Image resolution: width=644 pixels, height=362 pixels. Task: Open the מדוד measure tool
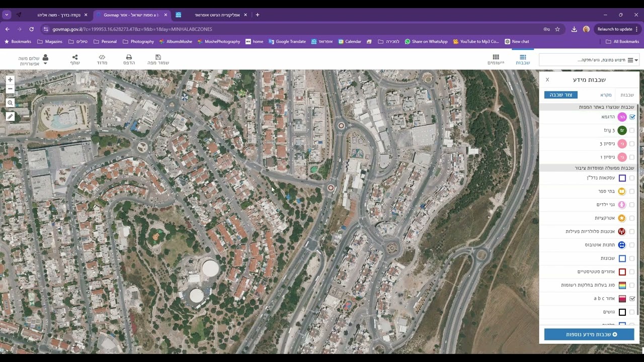pyautogui.click(x=102, y=60)
